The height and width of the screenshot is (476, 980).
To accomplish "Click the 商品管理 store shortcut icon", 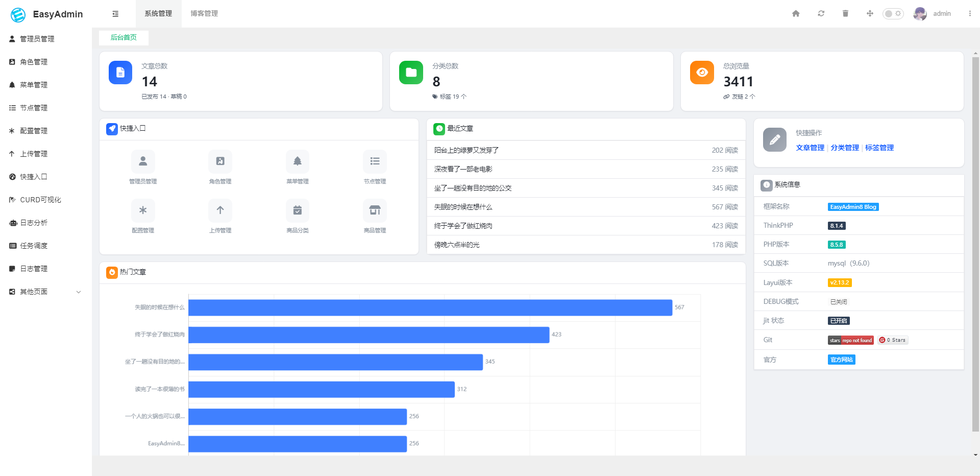I will point(375,210).
